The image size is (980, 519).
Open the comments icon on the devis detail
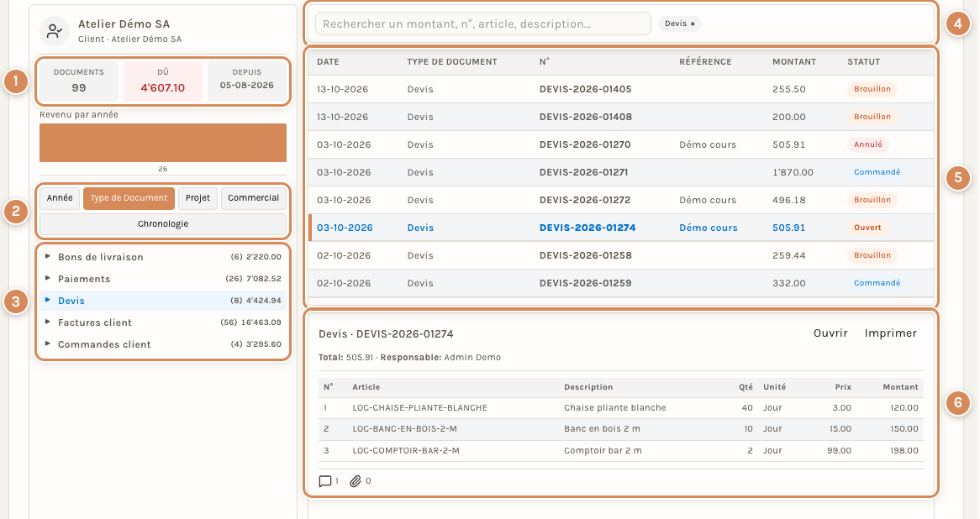pos(325,481)
